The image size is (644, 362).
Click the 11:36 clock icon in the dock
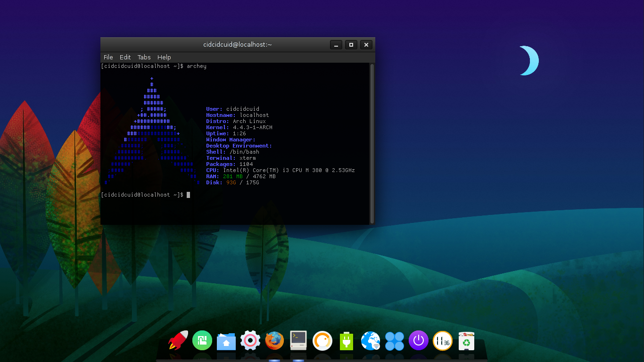coord(442,340)
